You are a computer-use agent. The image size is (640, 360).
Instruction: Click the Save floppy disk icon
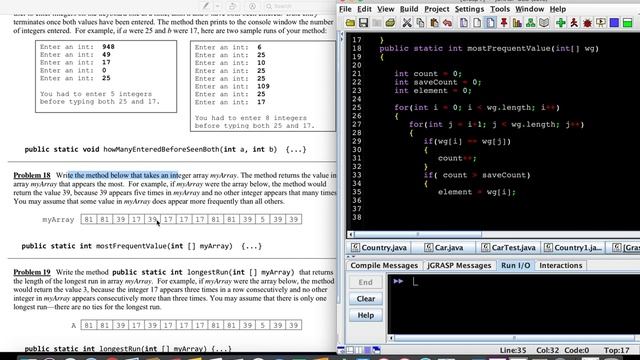pos(363,23)
